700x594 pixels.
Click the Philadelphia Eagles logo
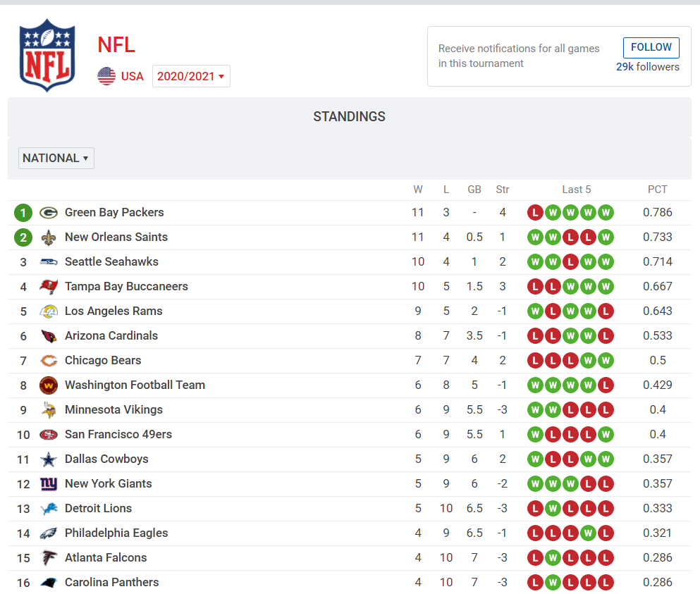(x=49, y=533)
